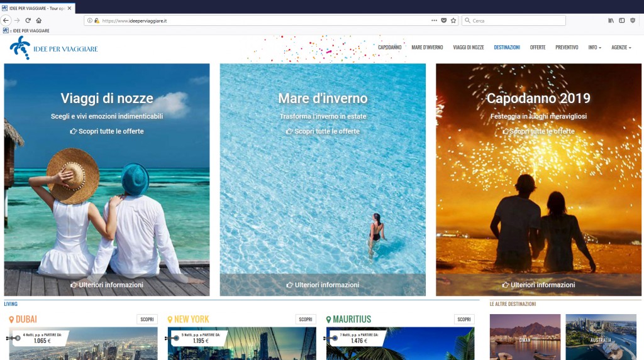Click the Idee per Viaggiare palm logo
The width and height of the screenshot is (644, 360).
20,48
